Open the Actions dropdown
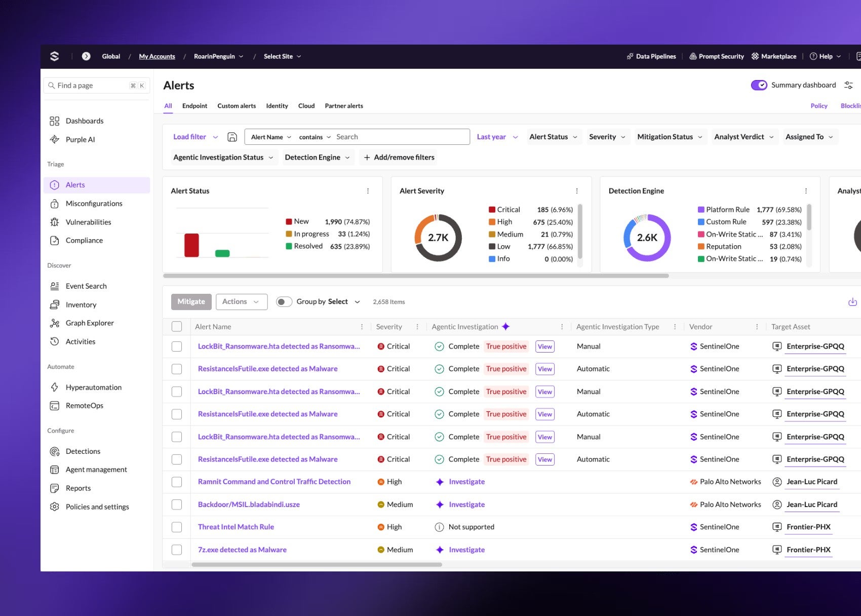 [241, 302]
